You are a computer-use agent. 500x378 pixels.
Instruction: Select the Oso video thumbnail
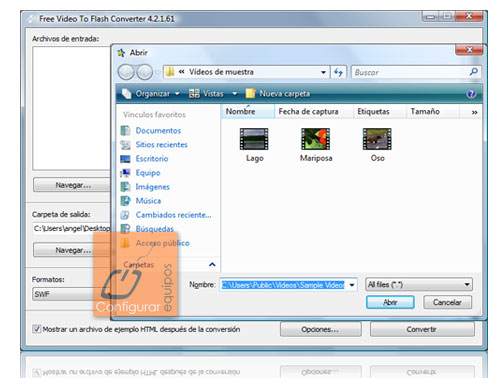click(x=377, y=139)
